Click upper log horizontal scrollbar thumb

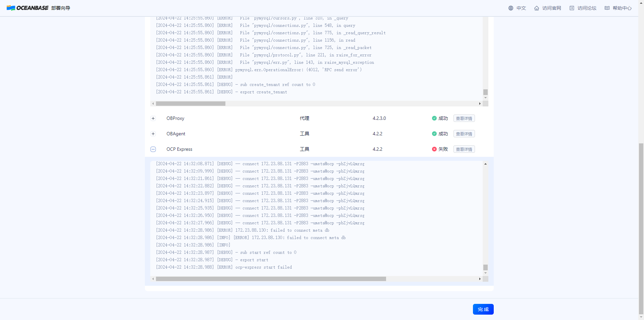191,104
